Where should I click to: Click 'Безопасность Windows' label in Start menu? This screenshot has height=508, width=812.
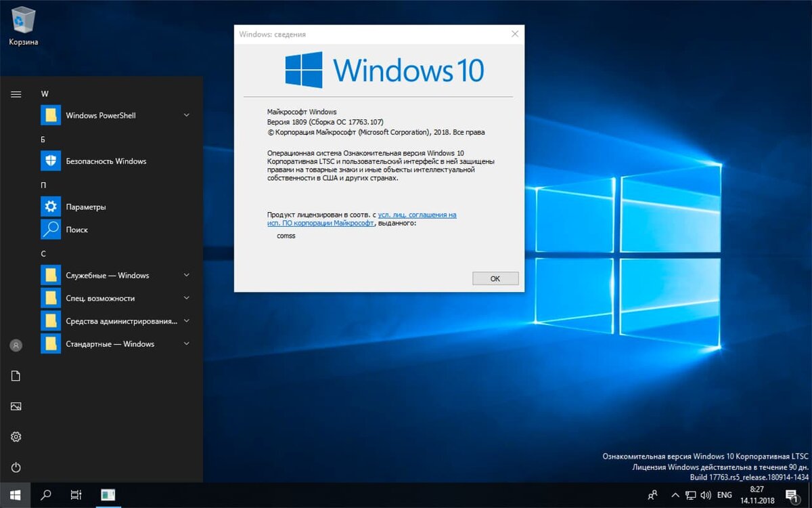106,161
